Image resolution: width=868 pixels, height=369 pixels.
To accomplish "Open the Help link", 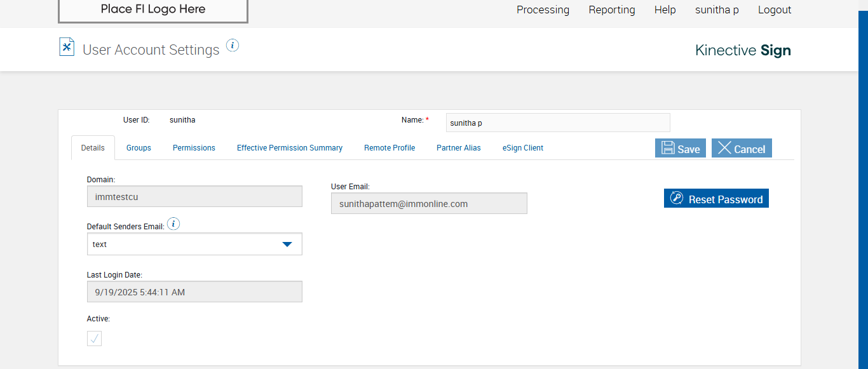I will (665, 10).
